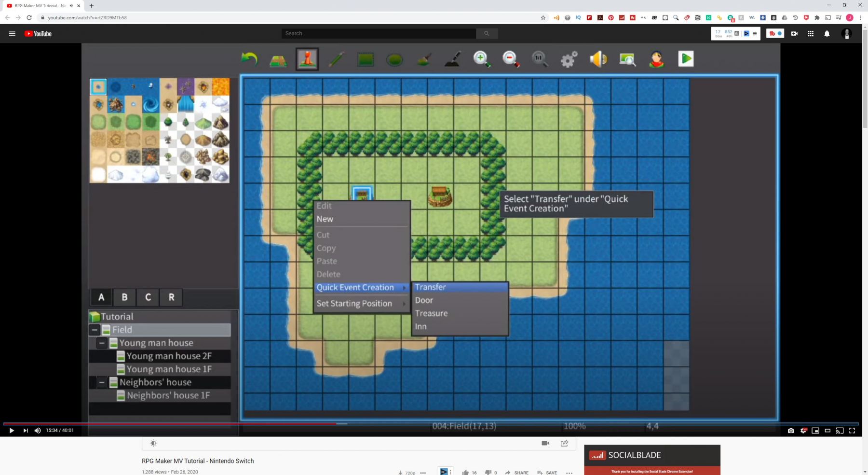Open the YouTube account avatar
This screenshot has height=475, width=868.
tap(847, 33)
